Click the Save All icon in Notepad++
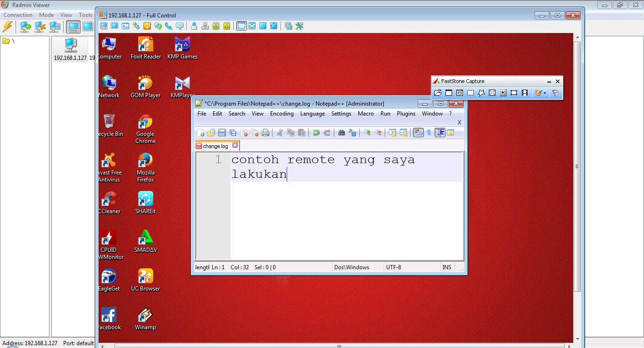Viewport: 644px width, 348px height. tap(233, 133)
